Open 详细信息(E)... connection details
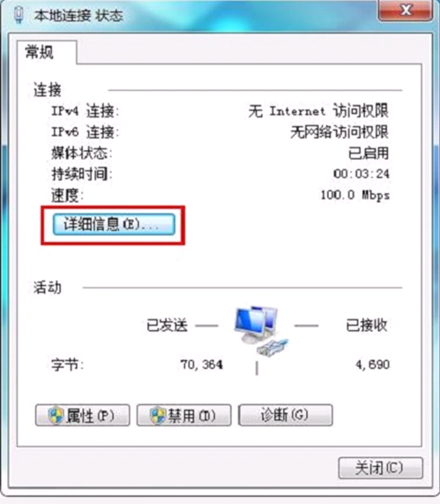440x504 pixels. (114, 224)
